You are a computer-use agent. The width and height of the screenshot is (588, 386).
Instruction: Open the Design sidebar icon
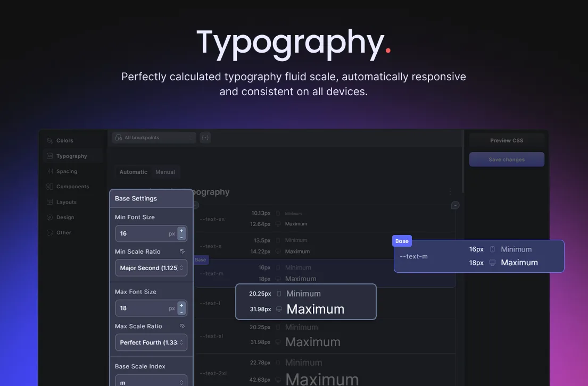click(49, 217)
